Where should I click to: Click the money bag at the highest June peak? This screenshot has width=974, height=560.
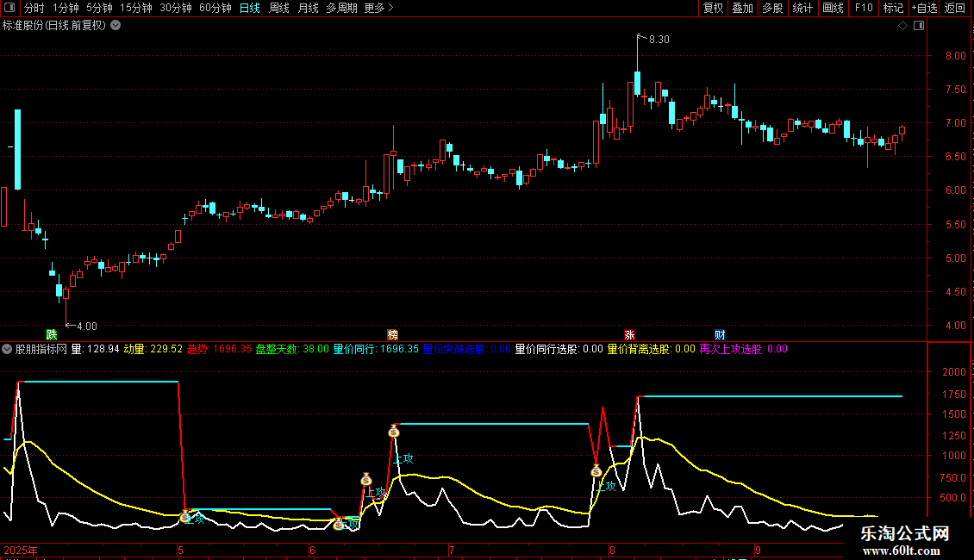click(x=394, y=431)
